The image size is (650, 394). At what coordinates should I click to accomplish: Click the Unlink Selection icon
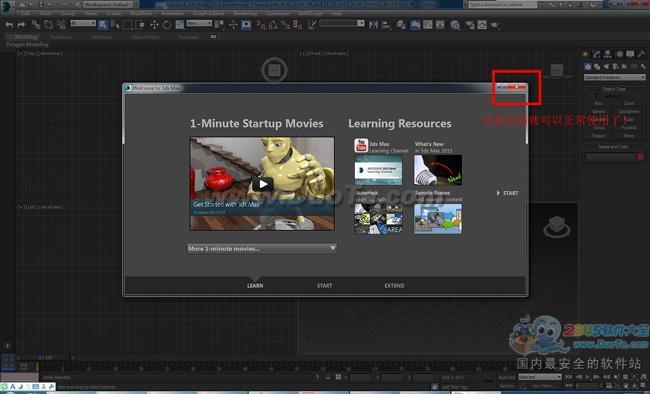click(49, 25)
